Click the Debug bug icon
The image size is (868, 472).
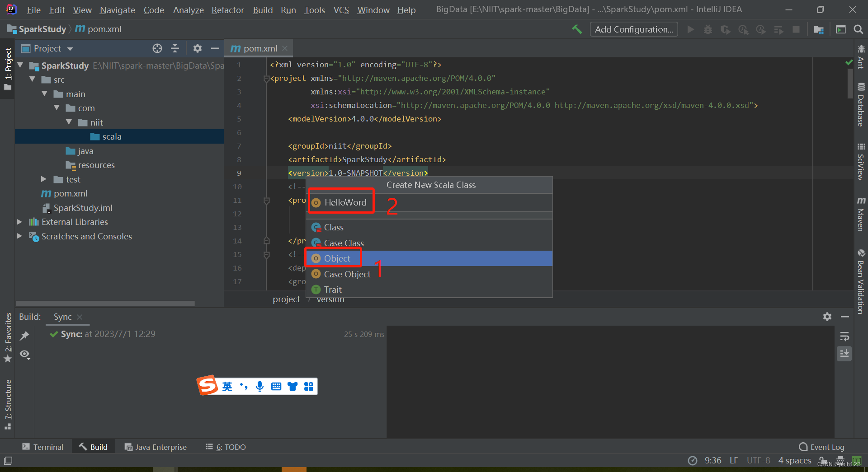(x=708, y=29)
